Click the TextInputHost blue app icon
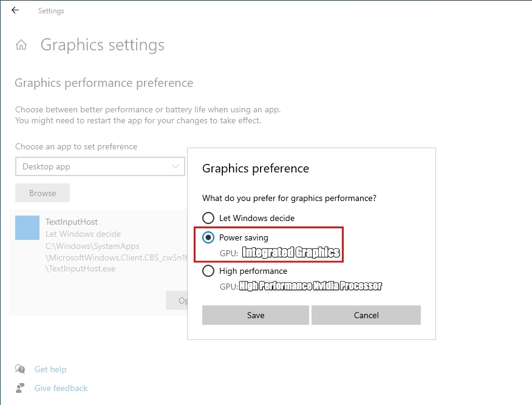Screen dimensions: 532x405 coord(27,228)
